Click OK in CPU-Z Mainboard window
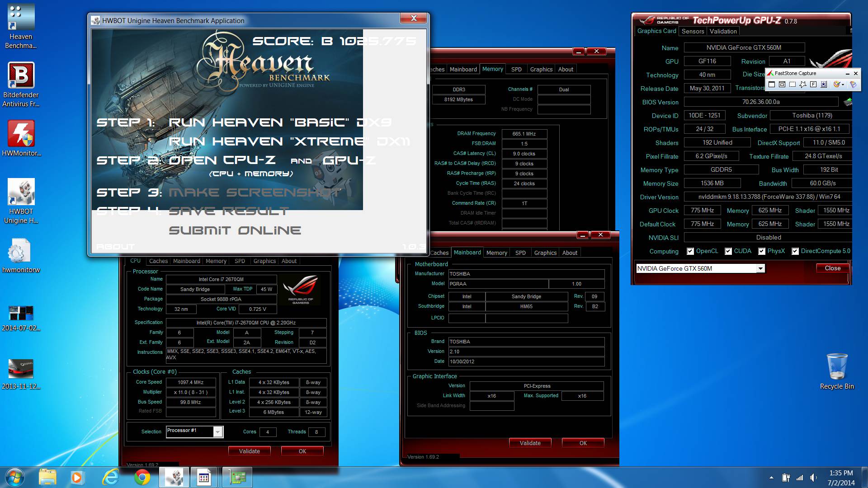This screenshot has width=868, height=488. pos(583,443)
